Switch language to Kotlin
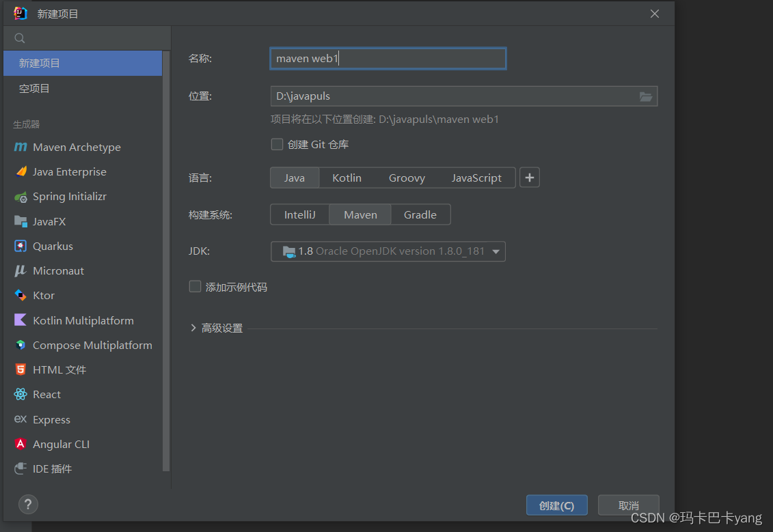The image size is (773, 532). pyautogui.click(x=347, y=178)
